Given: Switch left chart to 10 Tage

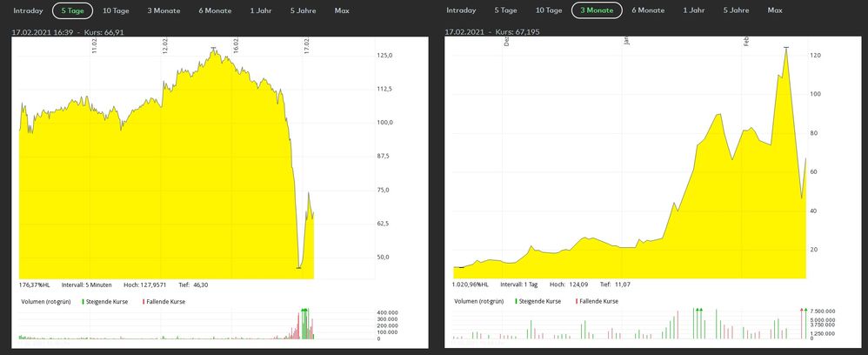Looking at the screenshot, I should point(117,10).
